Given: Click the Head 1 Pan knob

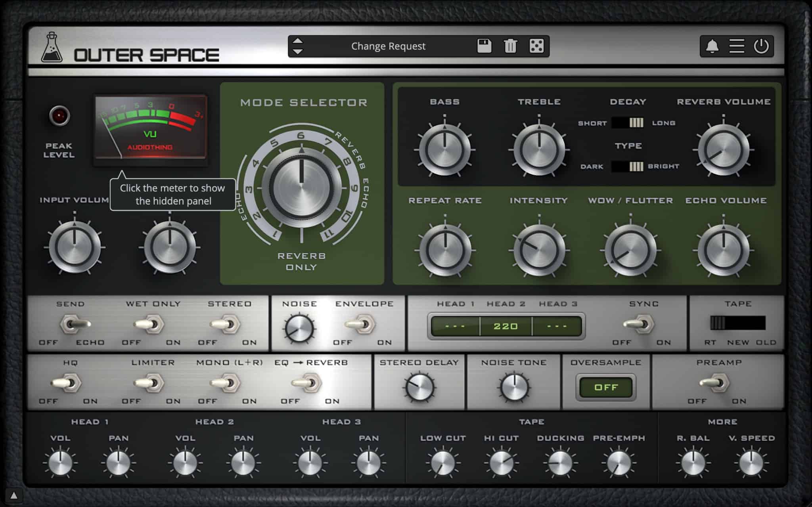Looking at the screenshot, I should pyautogui.click(x=119, y=462).
